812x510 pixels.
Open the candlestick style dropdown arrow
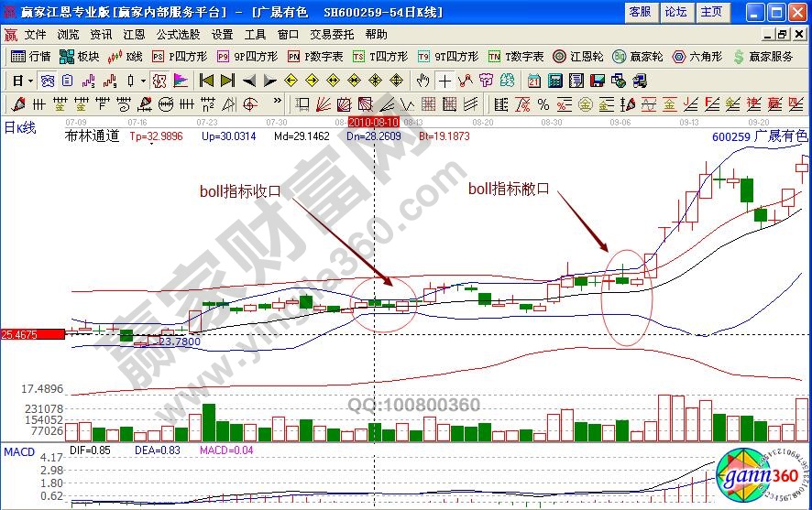[x=142, y=80]
